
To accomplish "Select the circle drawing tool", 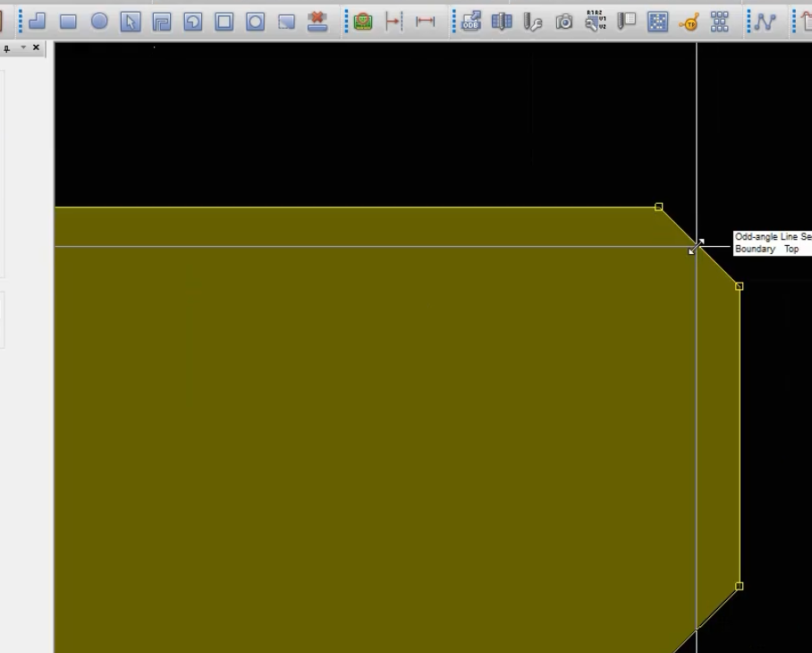I will tap(99, 21).
